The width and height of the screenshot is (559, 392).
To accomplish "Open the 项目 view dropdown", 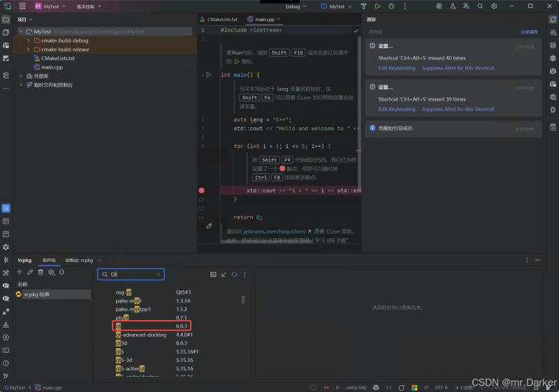I will pyautogui.click(x=25, y=20).
